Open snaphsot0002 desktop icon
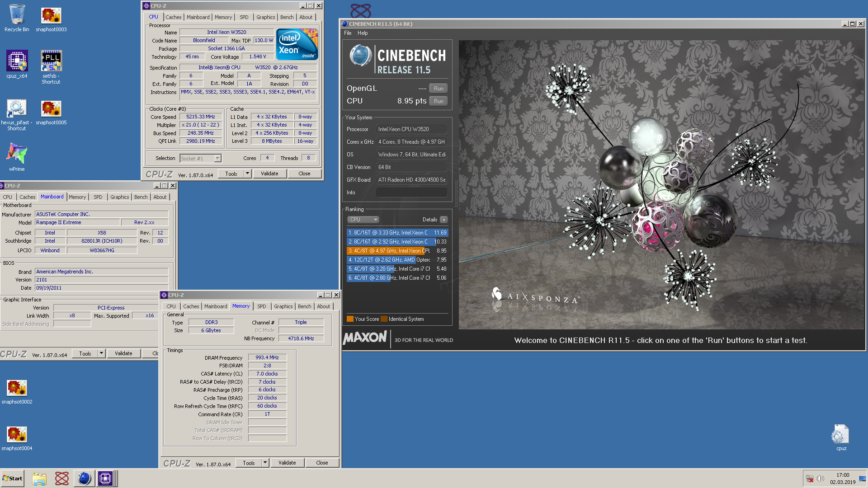The width and height of the screenshot is (868, 488). point(17,392)
